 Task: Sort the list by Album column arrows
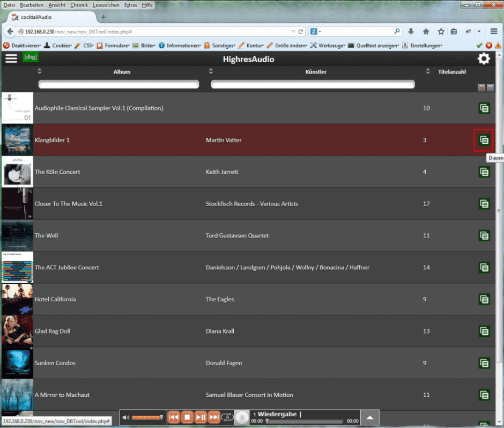tap(39, 71)
